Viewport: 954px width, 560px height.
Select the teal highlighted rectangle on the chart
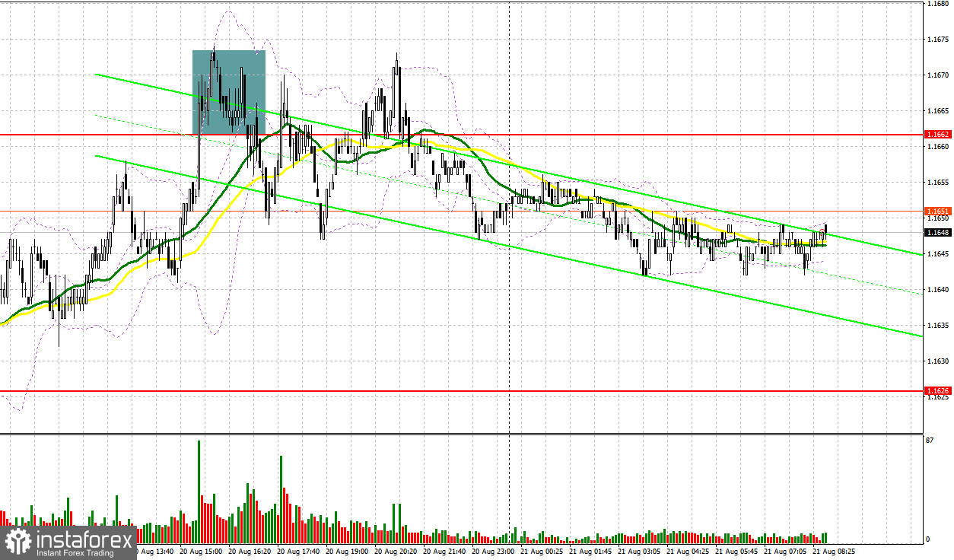229,92
